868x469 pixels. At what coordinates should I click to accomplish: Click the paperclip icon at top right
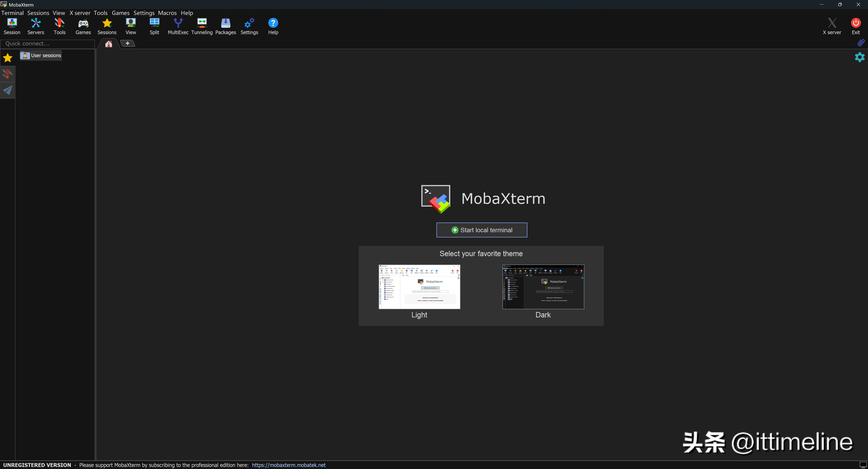tap(861, 43)
